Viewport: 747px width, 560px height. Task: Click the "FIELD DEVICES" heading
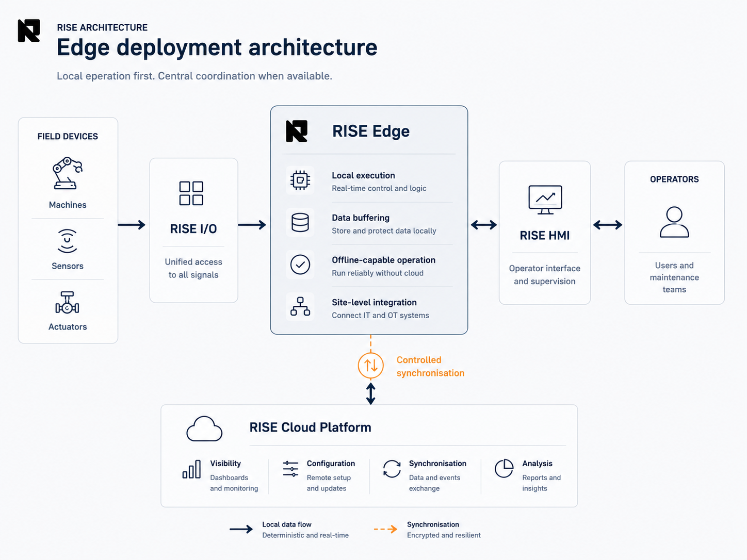68,136
